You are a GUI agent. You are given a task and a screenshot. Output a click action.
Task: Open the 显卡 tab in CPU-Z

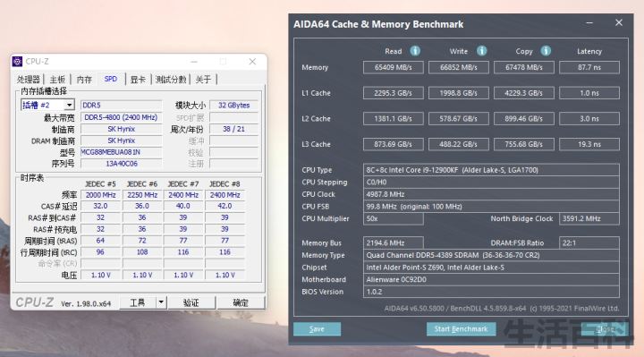coord(138,80)
